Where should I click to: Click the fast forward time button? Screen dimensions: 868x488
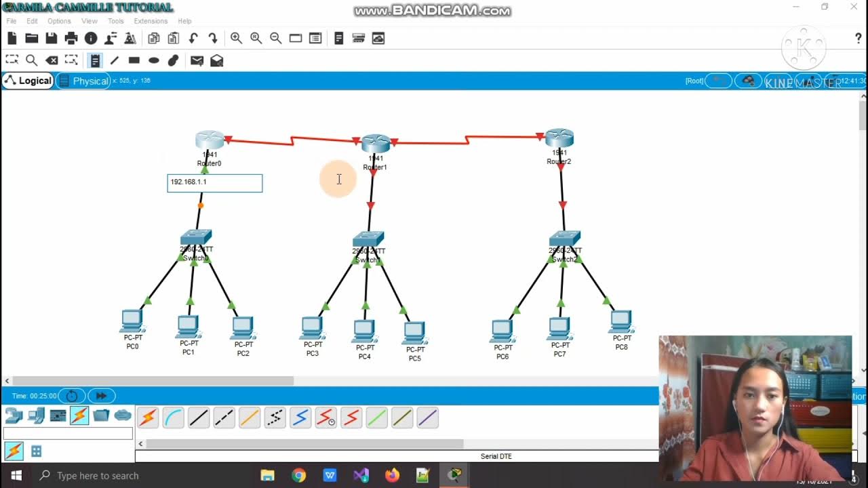[101, 396]
